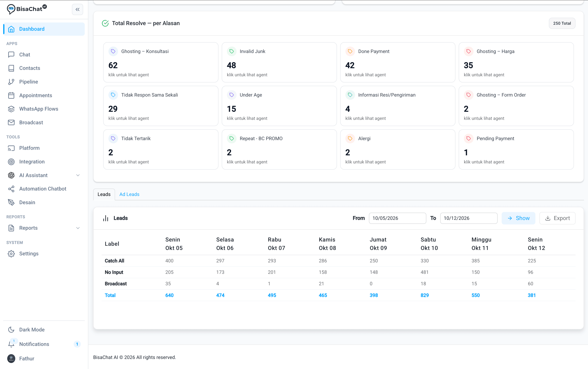
Task: Click the Leads bar chart icon
Action: click(x=105, y=218)
